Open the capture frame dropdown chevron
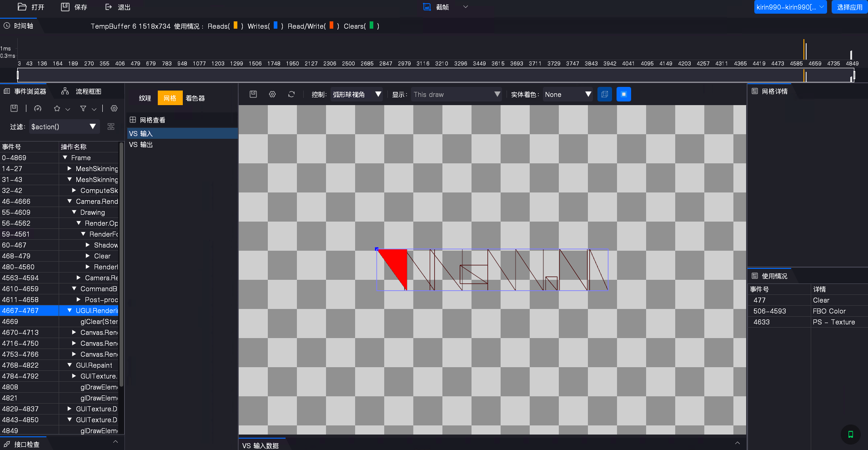Image resolution: width=868 pixels, height=450 pixels. [465, 7]
